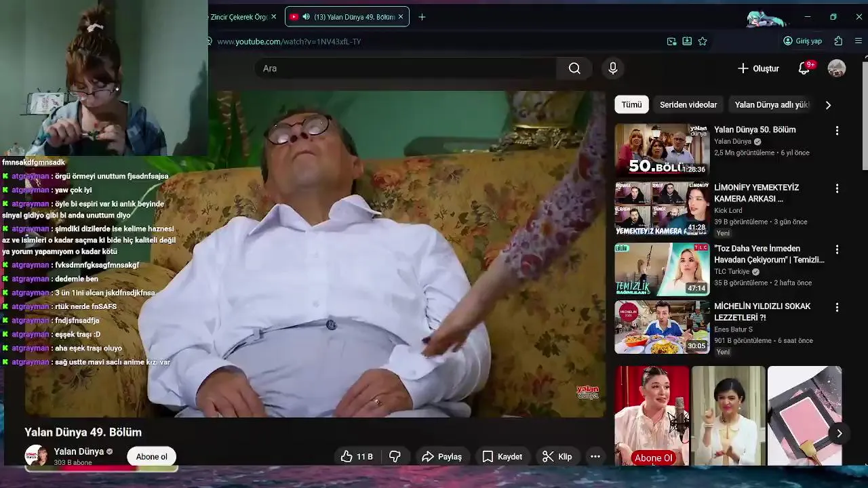Open the Enes Batur street food thumbnail

(662, 327)
